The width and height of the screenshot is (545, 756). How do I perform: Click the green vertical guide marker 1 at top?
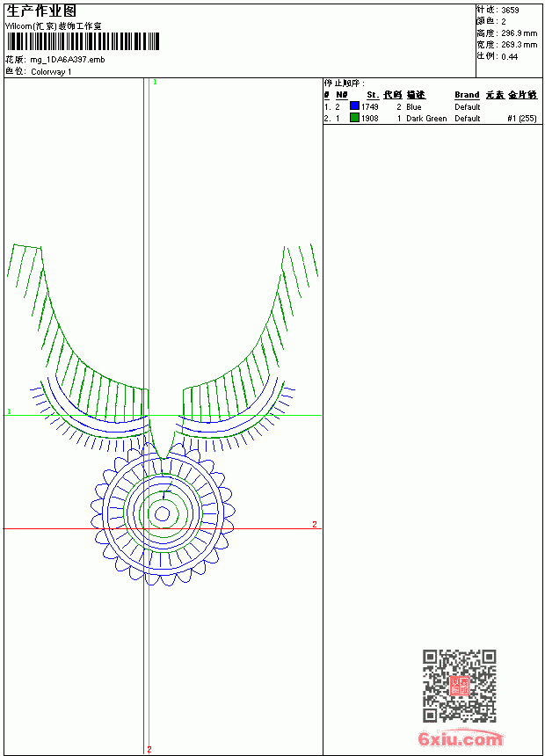tap(155, 83)
